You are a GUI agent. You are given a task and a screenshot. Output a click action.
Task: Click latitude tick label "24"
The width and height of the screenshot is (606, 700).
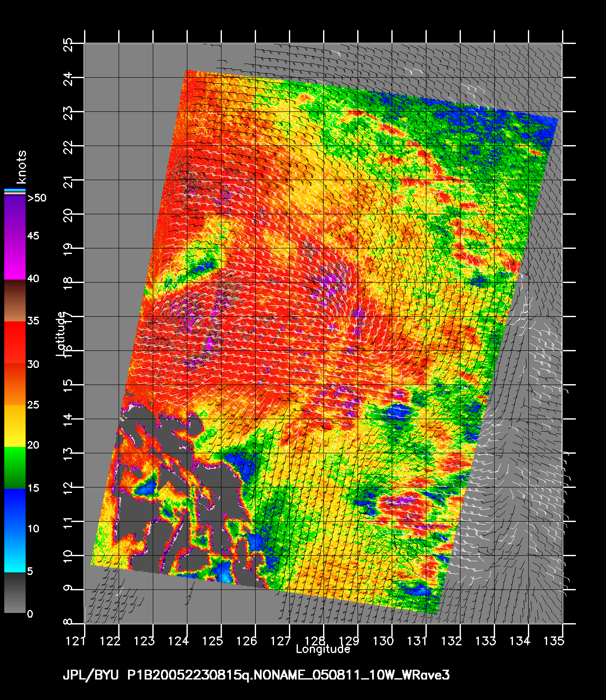pos(67,79)
